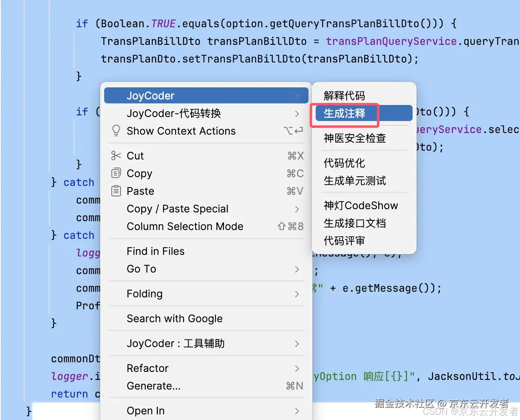Choose Show Context Actions
Image resolution: width=520 pixels, height=420 pixels.
tap(206, 131)
